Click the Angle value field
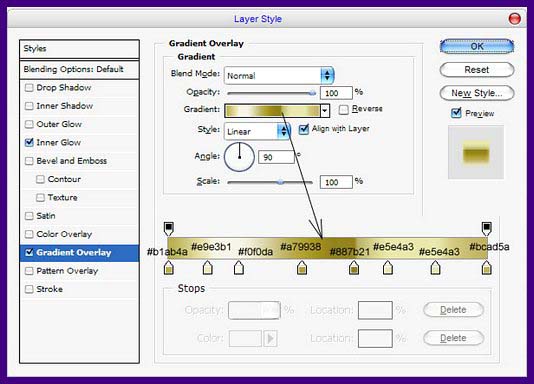 coord(276,157)
